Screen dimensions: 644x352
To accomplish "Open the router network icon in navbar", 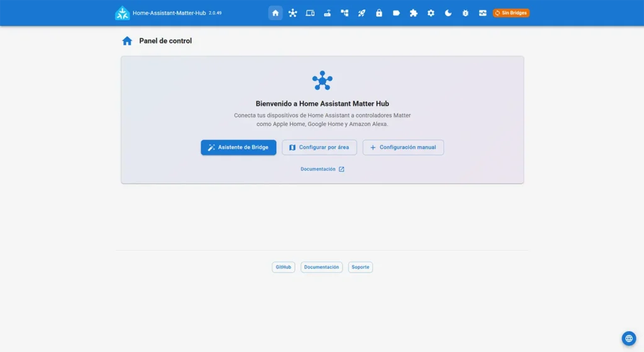I will click(327, 13).
